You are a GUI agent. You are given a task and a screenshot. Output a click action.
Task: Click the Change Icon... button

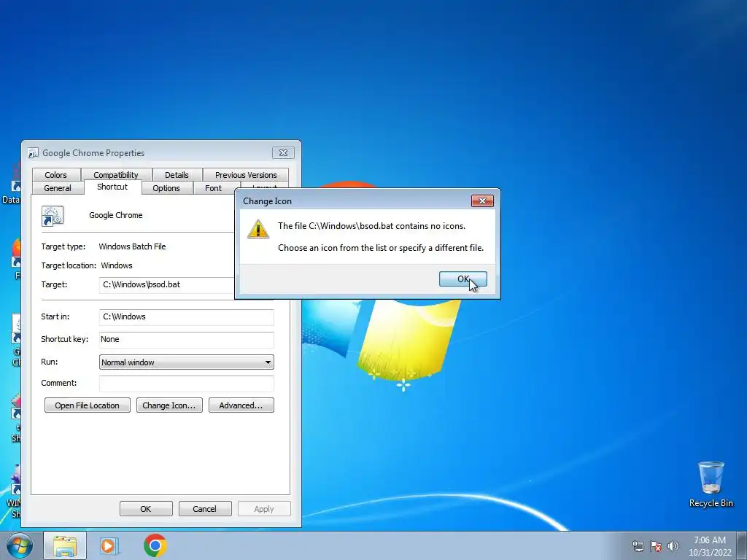tap(169, 405)
